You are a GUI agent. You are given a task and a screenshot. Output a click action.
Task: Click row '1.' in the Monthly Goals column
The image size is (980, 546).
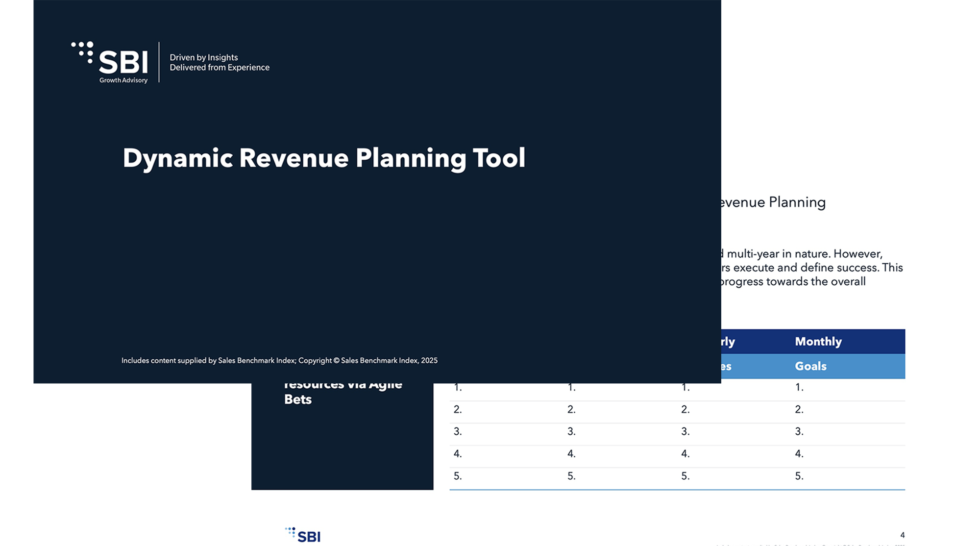[799, 387]
